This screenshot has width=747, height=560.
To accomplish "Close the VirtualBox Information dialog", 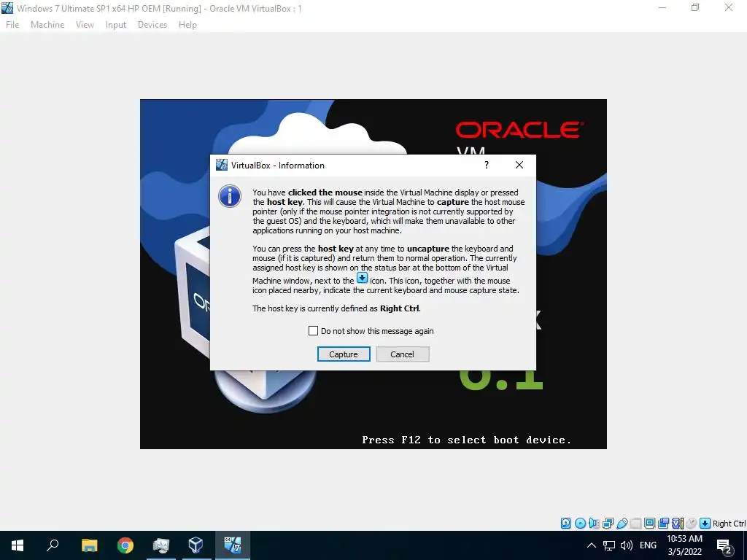I will point(519,165).
